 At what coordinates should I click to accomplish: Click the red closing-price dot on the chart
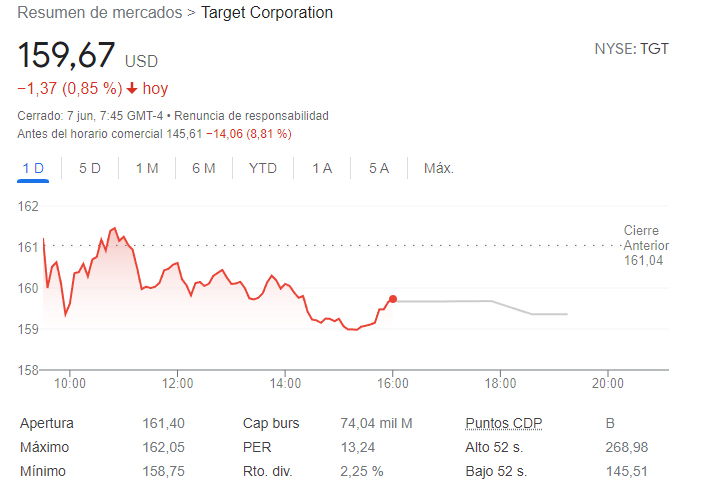pyautogui.click(x=393, y=299)
